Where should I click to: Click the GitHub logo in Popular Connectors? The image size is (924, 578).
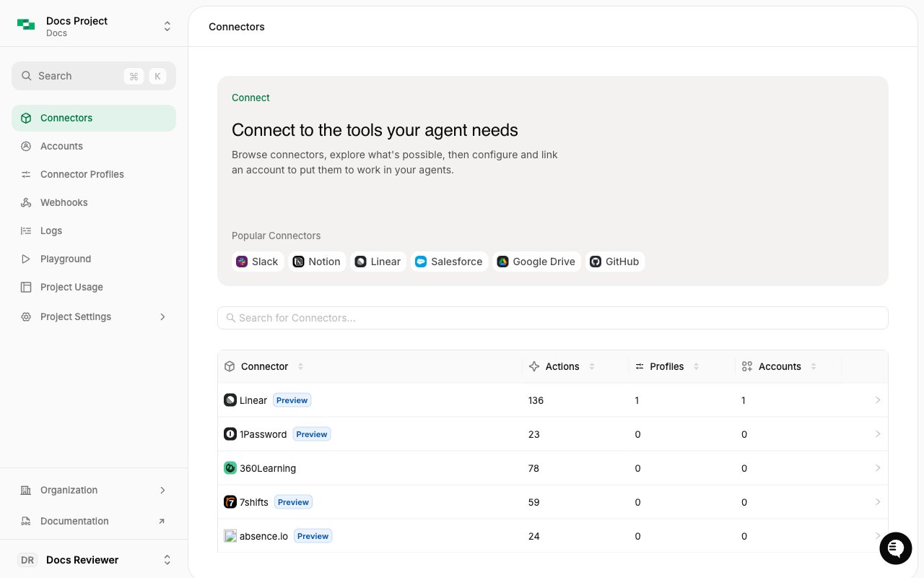pyautogui.click(x=596, y=262)
